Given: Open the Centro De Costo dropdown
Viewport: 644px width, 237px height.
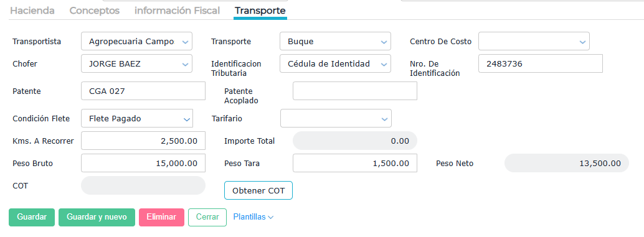Looking at the screenshot, I should (534, 42).
